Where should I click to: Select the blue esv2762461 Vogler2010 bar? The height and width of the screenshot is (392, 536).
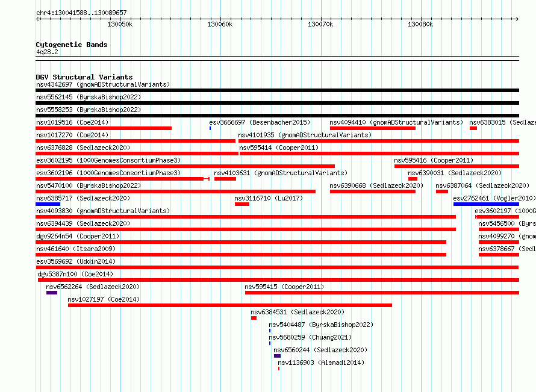click(x=487, y=204)
